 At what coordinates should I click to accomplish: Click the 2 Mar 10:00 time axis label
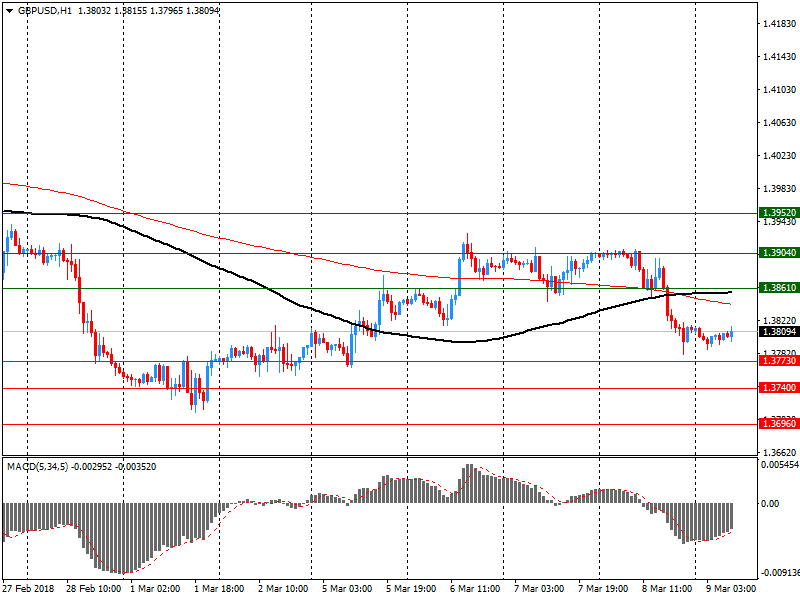[x=283, y=589]
